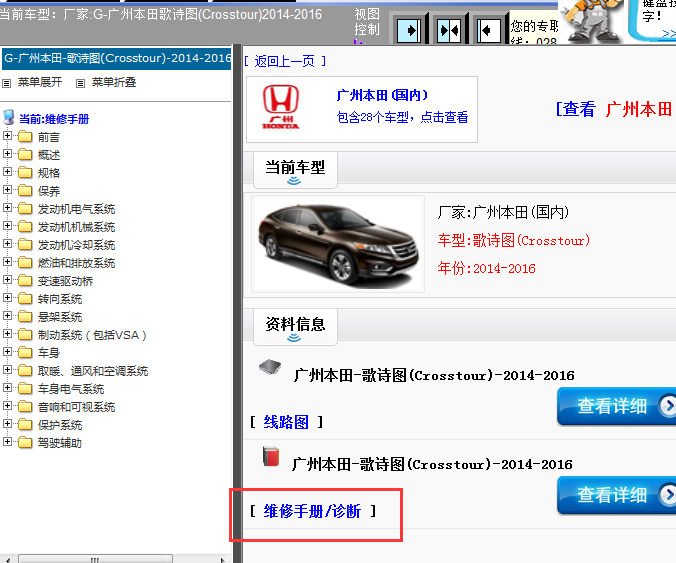Expand the 发动机冷却系统 tree node

7,244
